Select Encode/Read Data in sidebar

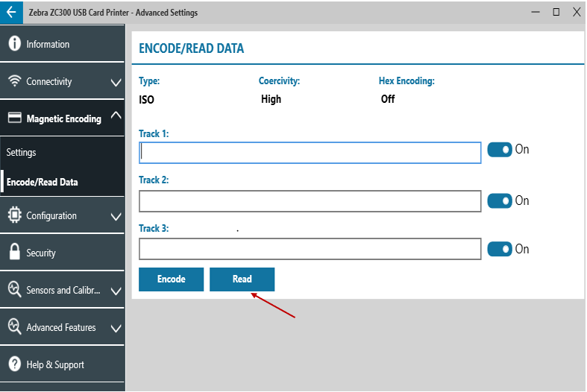tap(43, 182)
